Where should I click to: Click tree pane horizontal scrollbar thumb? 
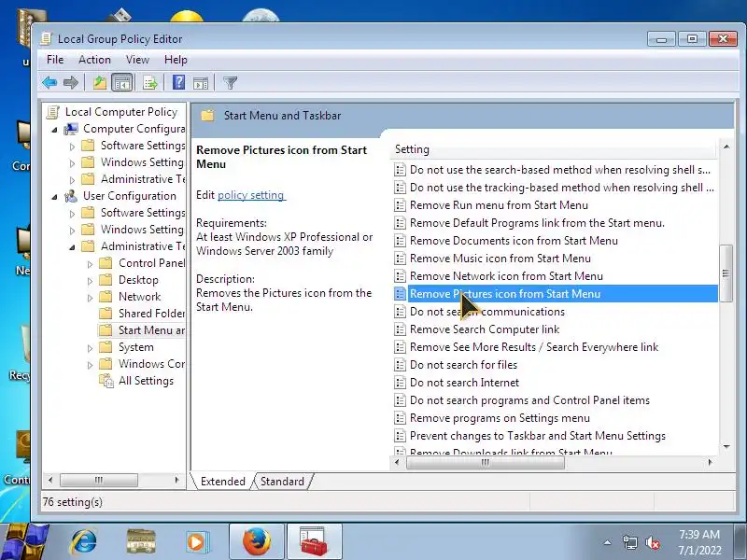click(99, 480)
